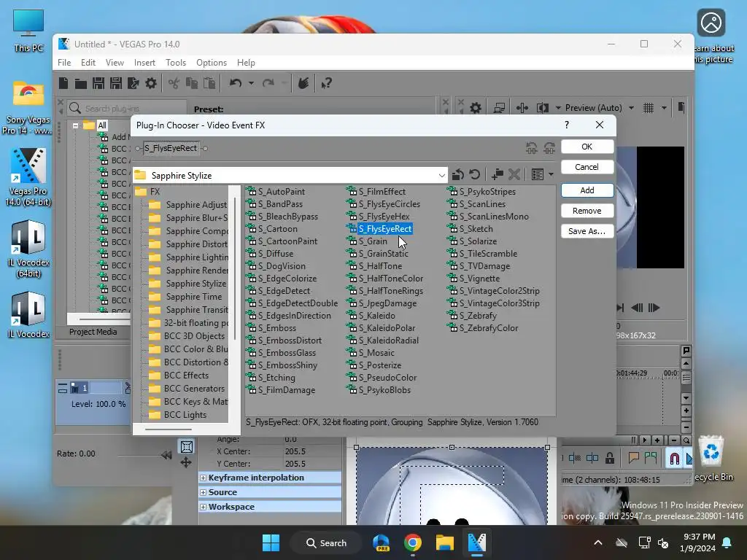747x560 pixels.
Task: Click the Windows Start button
Action: tap(271, 542)
